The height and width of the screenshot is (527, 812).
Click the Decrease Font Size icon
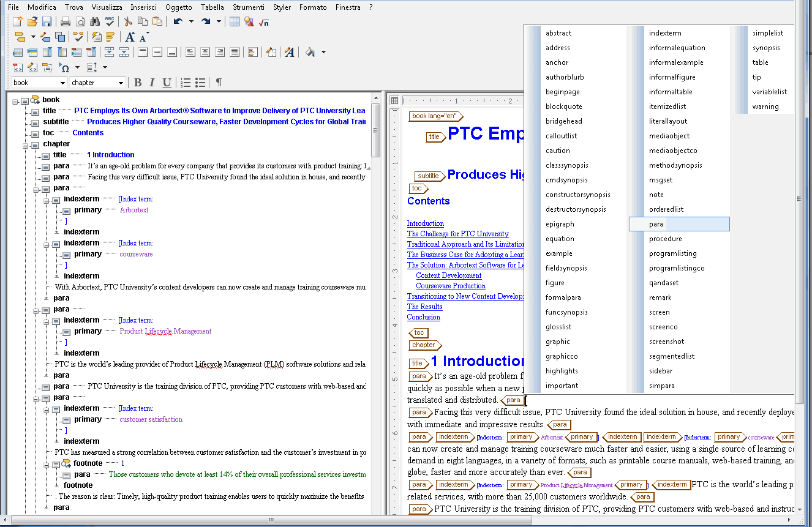click(x=145, y=37)
